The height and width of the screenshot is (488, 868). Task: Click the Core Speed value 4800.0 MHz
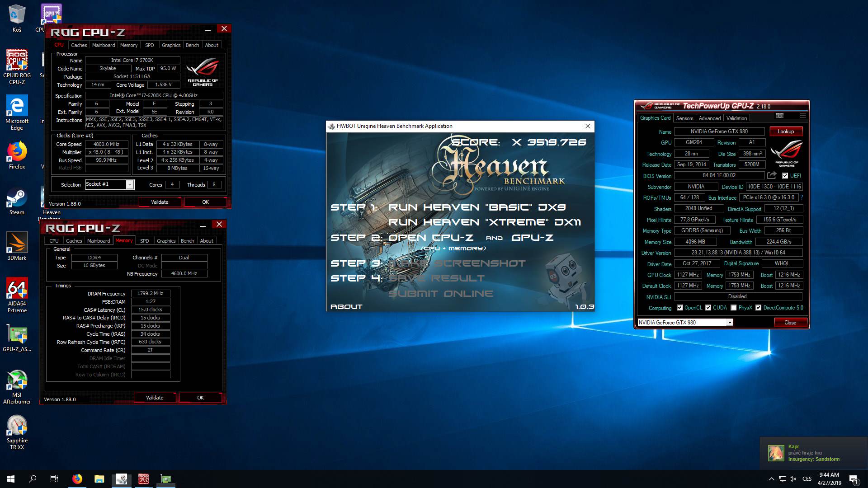coord(107,144)
